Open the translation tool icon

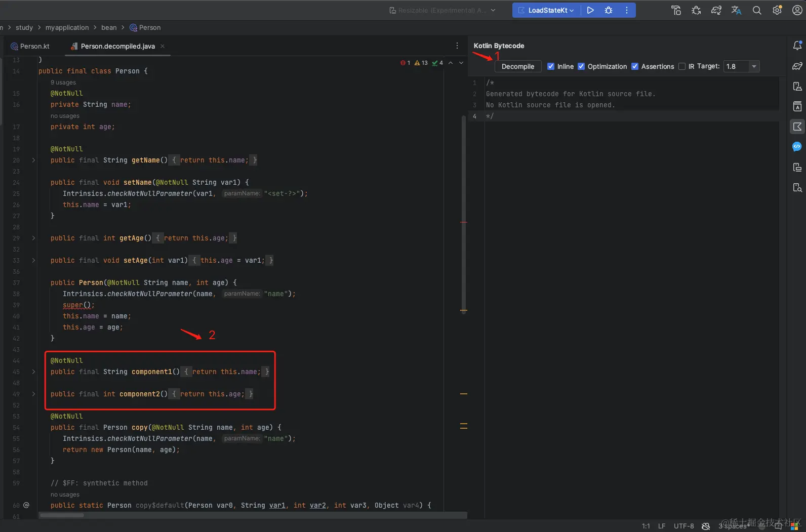point(737,10)
